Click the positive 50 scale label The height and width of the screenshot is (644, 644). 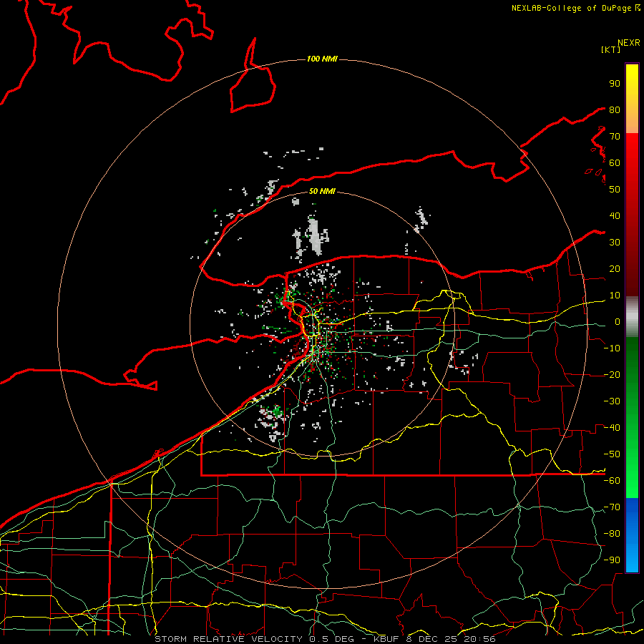(615, 190)
